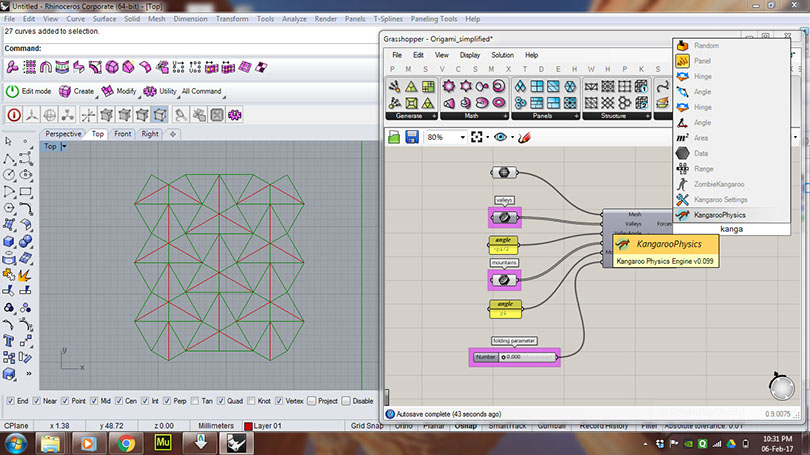The image size is (810, 455).
Task: Click the top unnamed mesh parameter component
Action: point(504,172)
